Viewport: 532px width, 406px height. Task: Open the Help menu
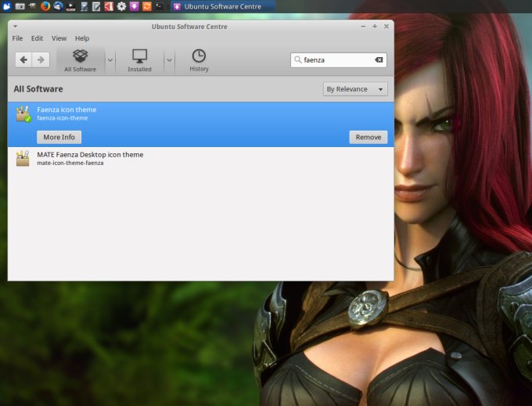(82, 38)
